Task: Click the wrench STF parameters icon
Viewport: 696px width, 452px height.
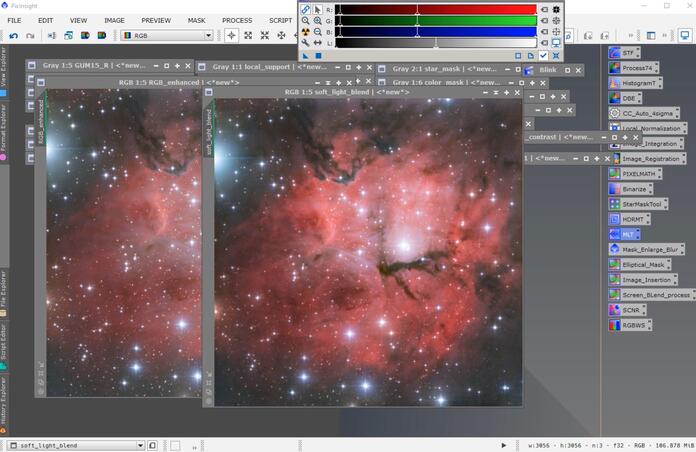Action: [x=305, y=43]
